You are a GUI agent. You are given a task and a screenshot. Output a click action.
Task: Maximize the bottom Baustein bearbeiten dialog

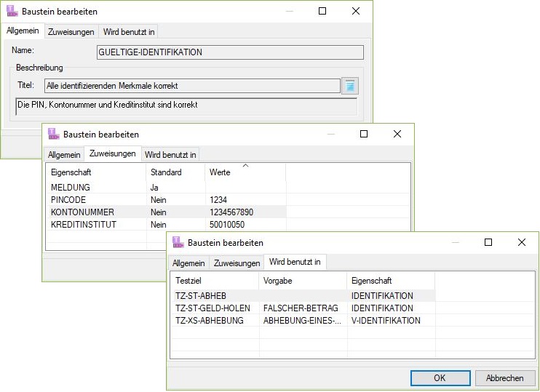488,242
